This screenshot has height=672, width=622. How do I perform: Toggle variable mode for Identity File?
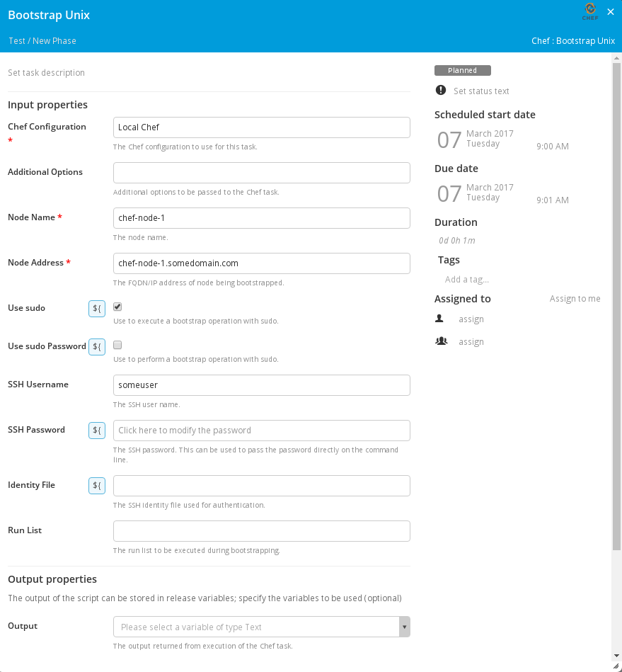97,486
